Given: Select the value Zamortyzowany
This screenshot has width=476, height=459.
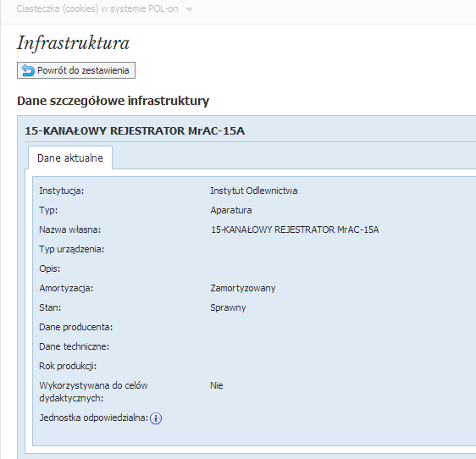Looking at the screenshot, I should (x=243, y=288).
